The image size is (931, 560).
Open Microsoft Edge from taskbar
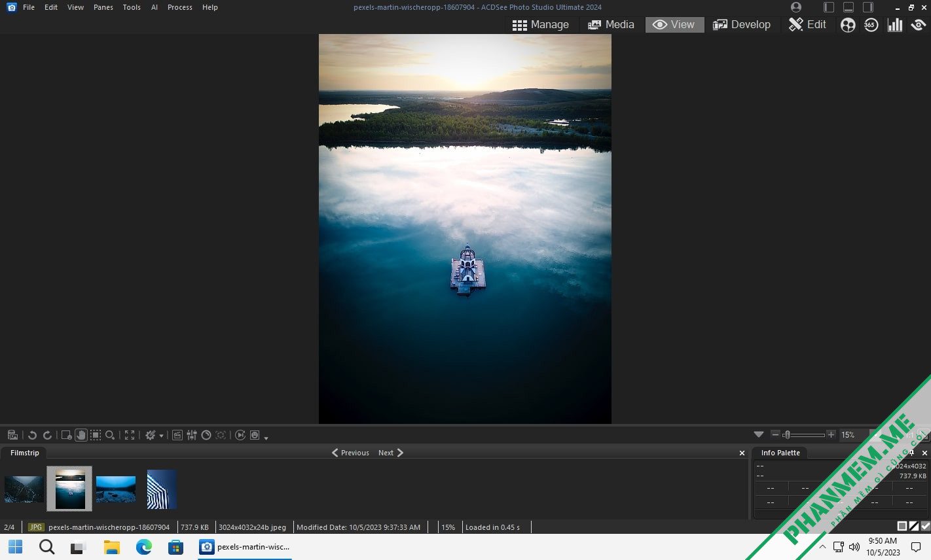pyautogui.click(x=144, y=547)
